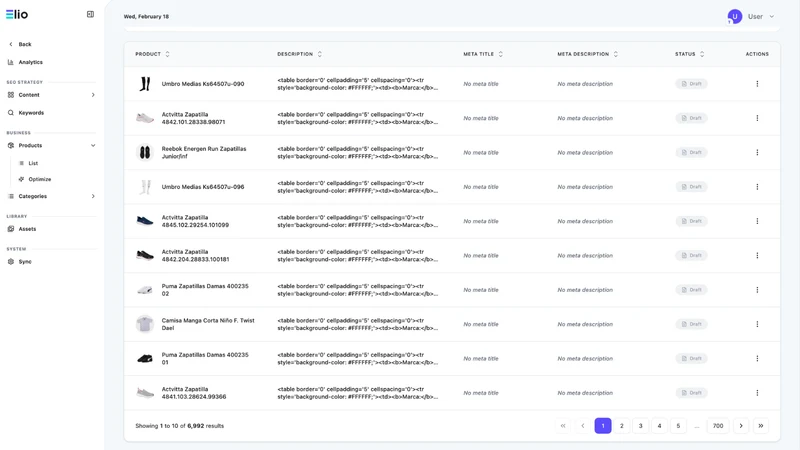Expand the Content chevron
This screenshot has height=450, width=800.
tap(93, 95)
